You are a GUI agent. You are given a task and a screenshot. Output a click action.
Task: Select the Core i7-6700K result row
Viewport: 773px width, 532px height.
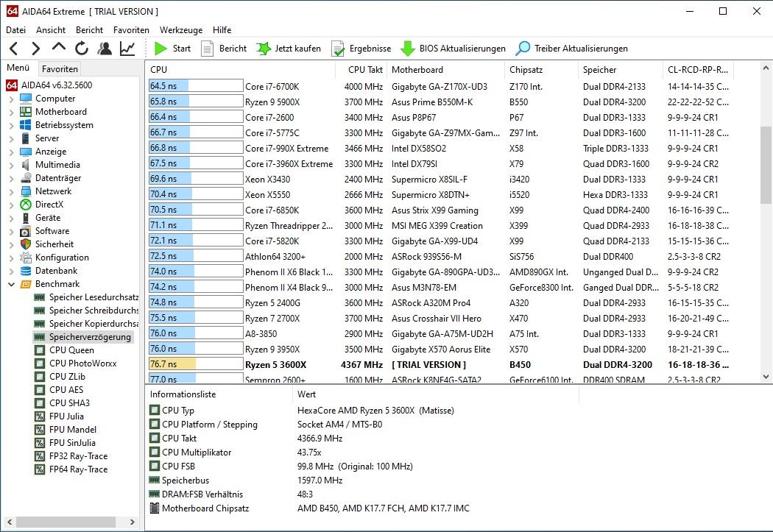coord(440,87)
